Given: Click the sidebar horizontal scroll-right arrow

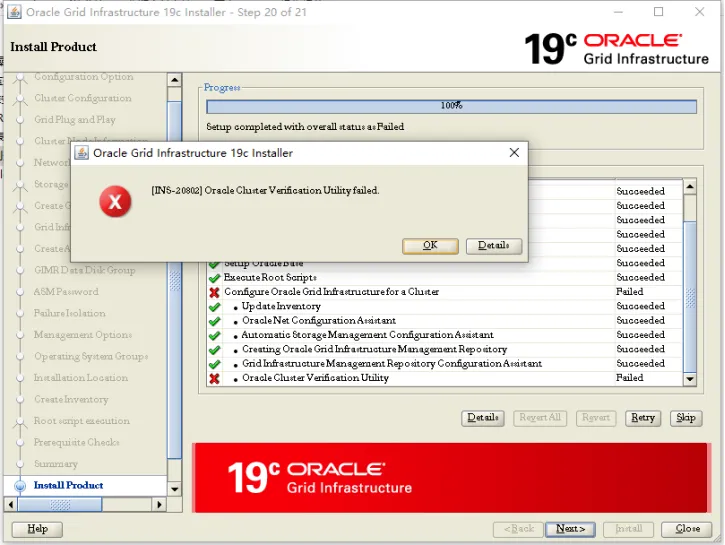Looking at the screenshot, I should (159, 504).
